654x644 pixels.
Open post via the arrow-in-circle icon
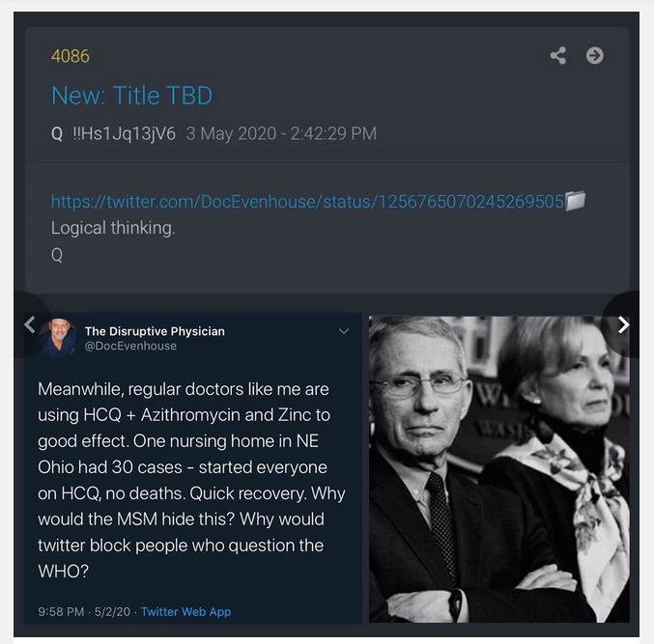594,55
